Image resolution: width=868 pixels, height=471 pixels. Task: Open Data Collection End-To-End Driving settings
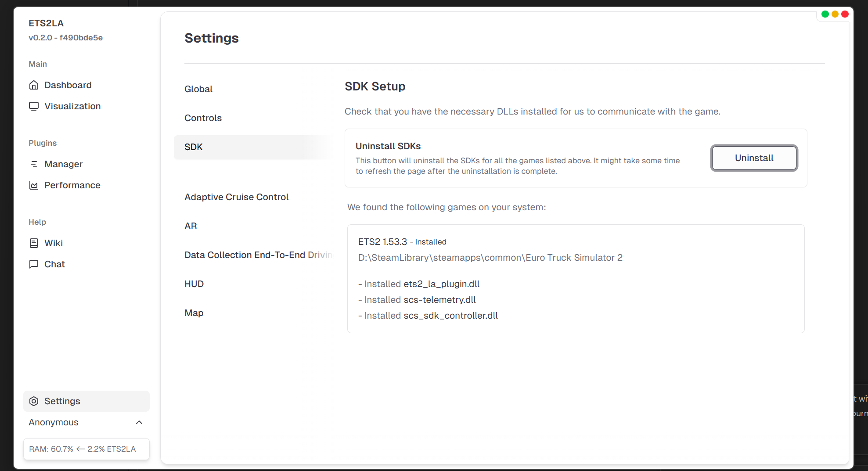pyautogui.click(x=257, y=255)
